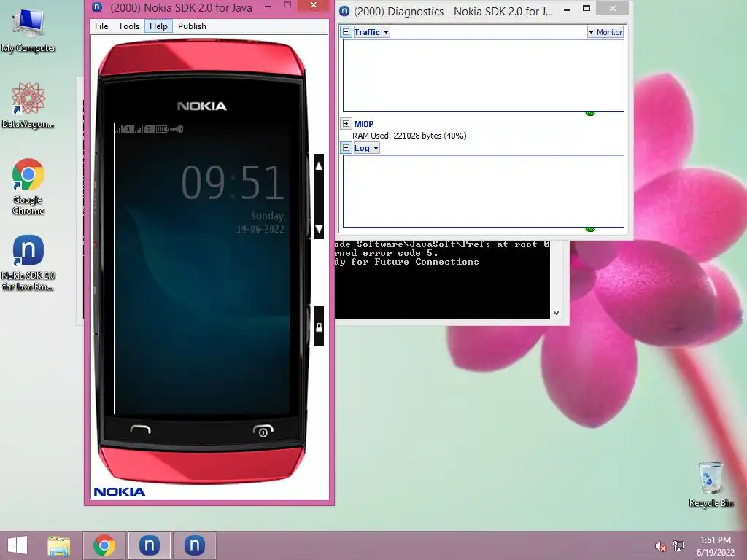Tap the phone's call key
Image resolution: width=747 pixels, height=560 pixels.
[x=140, y=429]
